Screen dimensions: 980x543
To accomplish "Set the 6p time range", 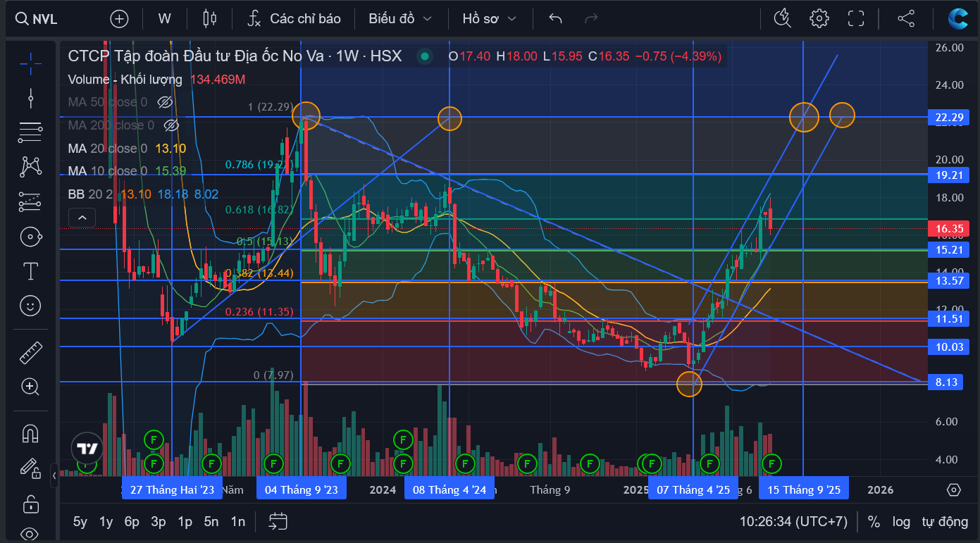I will pos(132,522).
